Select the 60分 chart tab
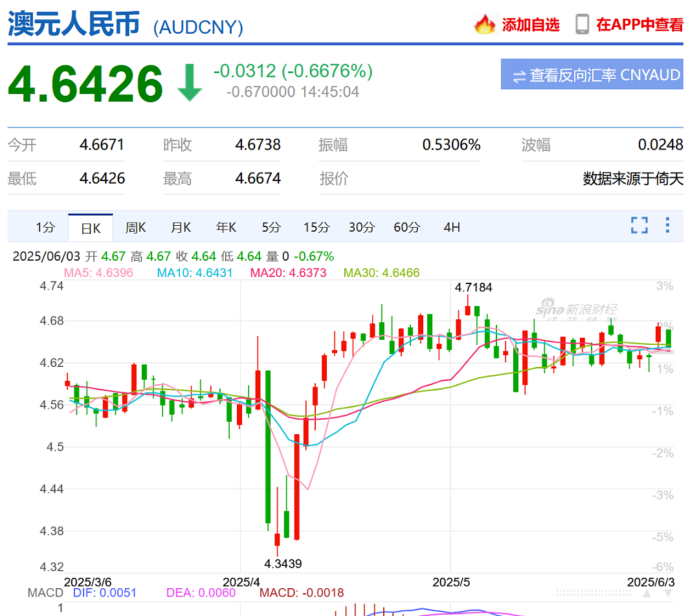Screen dimensions: 699x616 tap(406, 227)
